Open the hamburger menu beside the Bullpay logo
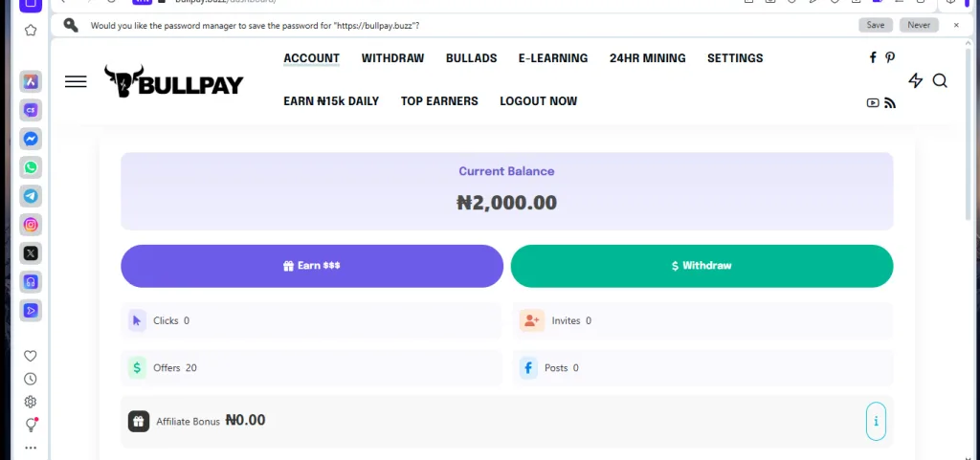Image resolution: width=980 pixels, height=460 pixels. 76,82
